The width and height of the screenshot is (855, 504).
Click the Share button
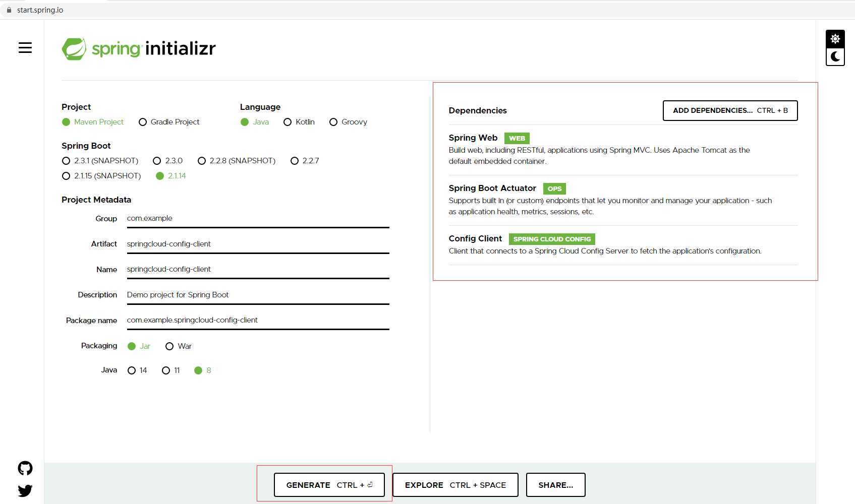pos(555,485)
